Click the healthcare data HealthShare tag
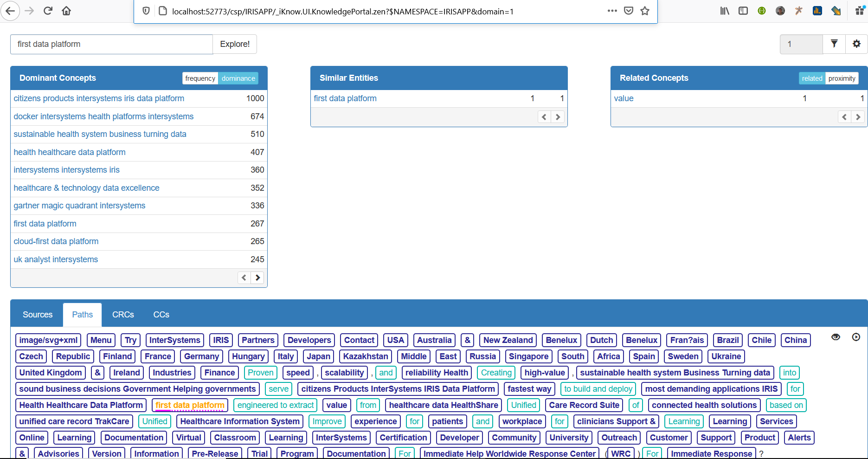The width and height of the screenshot is (868, 459). (444, 405)
